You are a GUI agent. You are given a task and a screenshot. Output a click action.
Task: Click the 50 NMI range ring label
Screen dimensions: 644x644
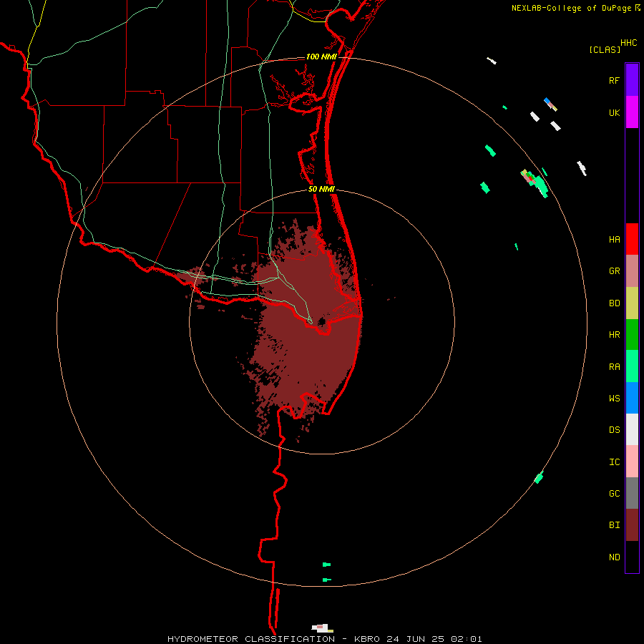(x=321, y=190)
